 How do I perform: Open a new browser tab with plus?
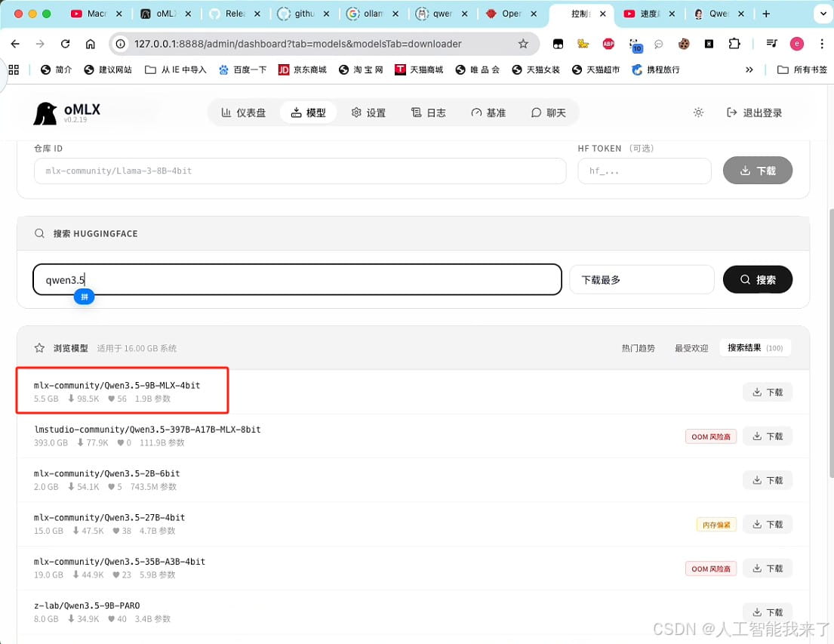point(766,14)
